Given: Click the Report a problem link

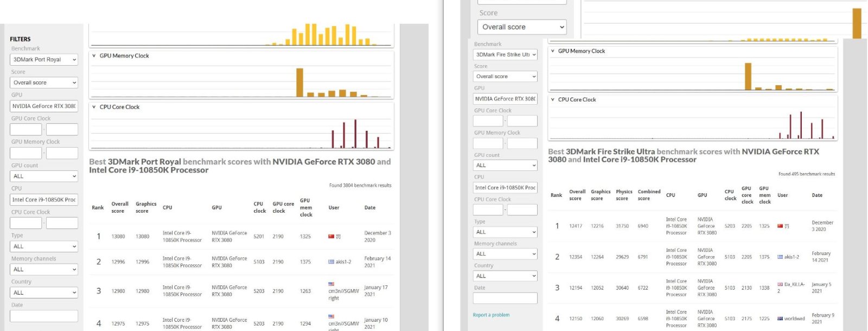Looking at the screenshot, I should [x=491, y=315].
